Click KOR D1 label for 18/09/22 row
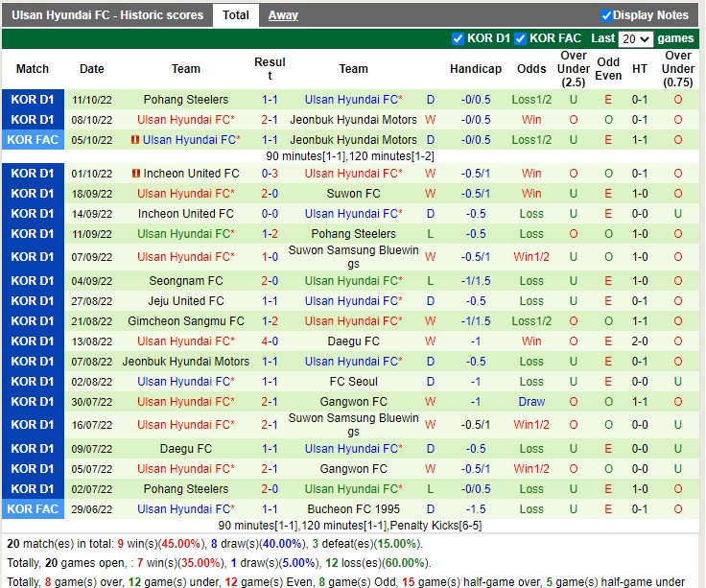 tap(33, 194)
